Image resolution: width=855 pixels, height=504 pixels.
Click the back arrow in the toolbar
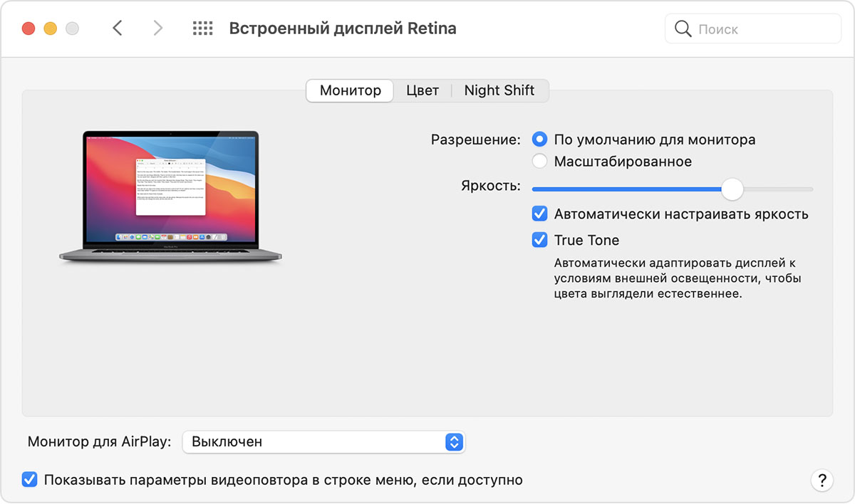tap(118, 28)
